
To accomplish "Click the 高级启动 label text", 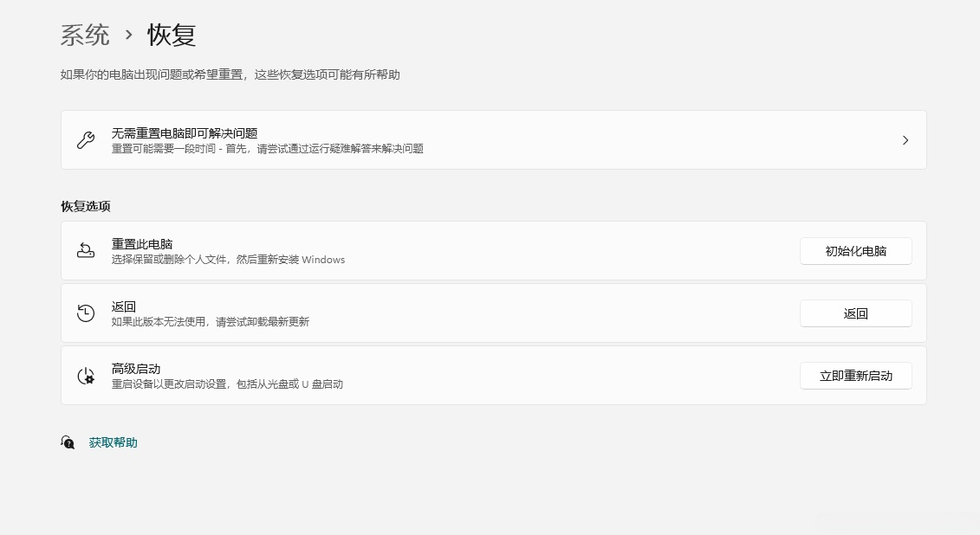I will 136,369.
